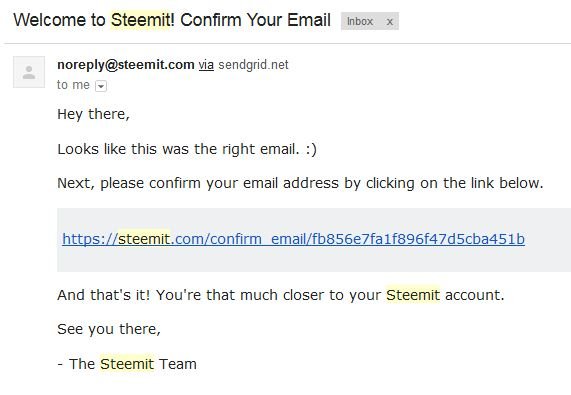Click the 'See you there,' closing line
This screenshot has height=395, width=571.
coord(109,329)
